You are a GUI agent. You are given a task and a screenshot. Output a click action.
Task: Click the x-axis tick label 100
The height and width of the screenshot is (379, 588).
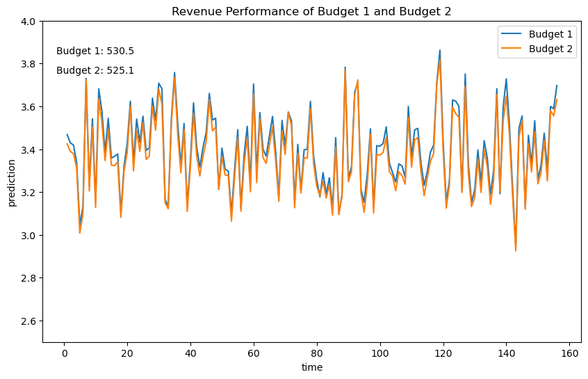pos(380,354)
